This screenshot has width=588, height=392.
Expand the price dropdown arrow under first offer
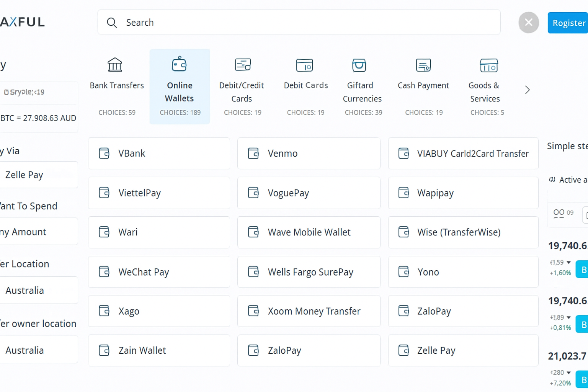click(568, 263)
